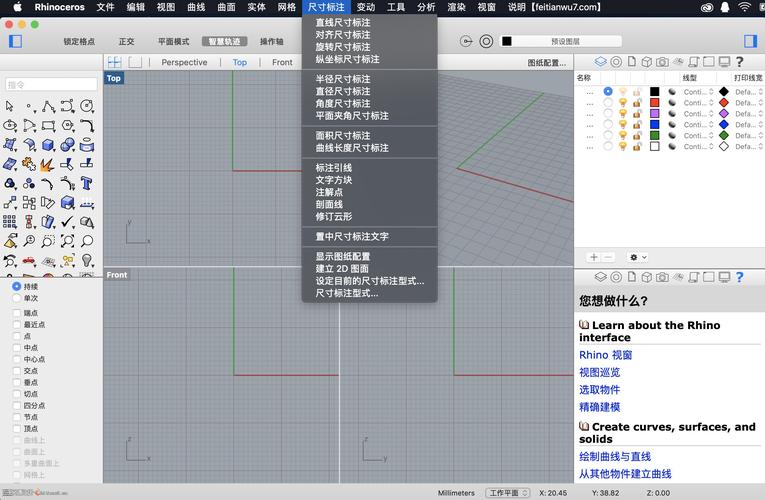Select the zoom extents magnifier tool
The image size is (765, 500).
coord(67,241)
